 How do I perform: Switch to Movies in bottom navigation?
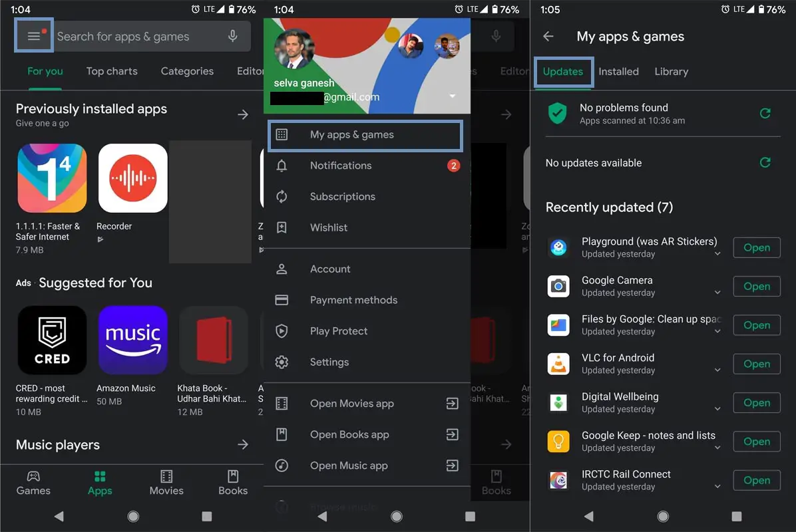[x=166, y=483]
